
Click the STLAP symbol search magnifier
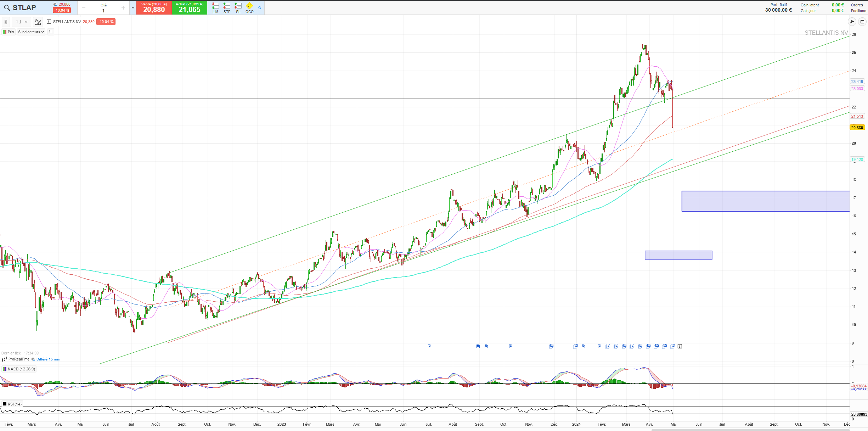pos(7,8)
